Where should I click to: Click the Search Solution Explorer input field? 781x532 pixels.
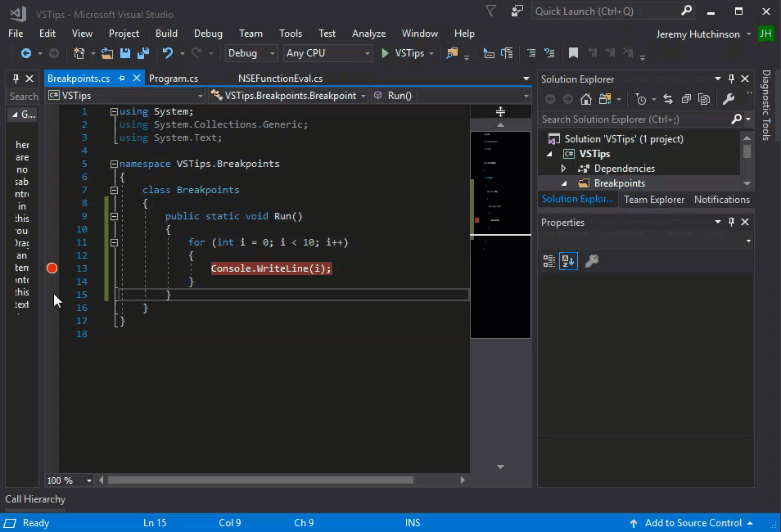635,119
